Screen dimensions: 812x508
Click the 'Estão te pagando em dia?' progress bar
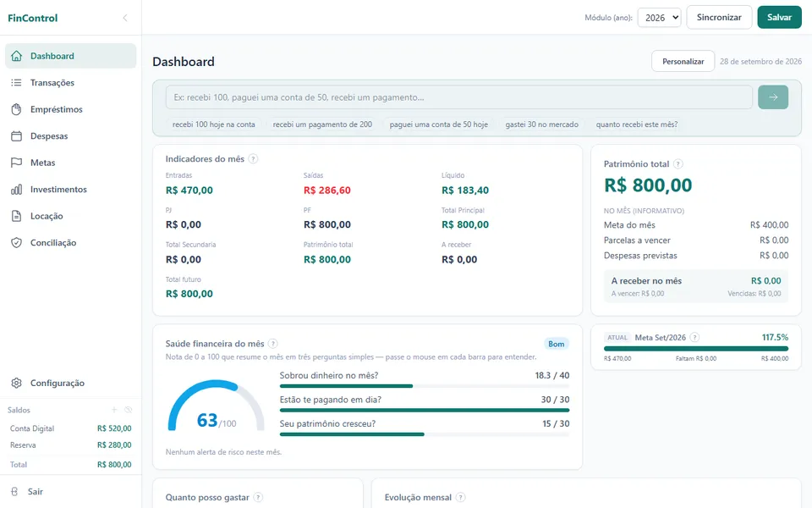coord(424,410)
